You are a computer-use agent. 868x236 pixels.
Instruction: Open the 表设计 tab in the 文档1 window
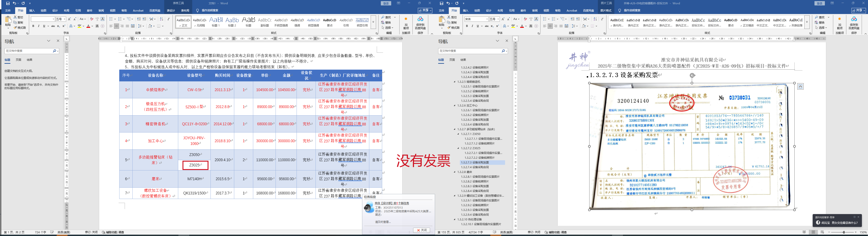click(x=171, y=10)
